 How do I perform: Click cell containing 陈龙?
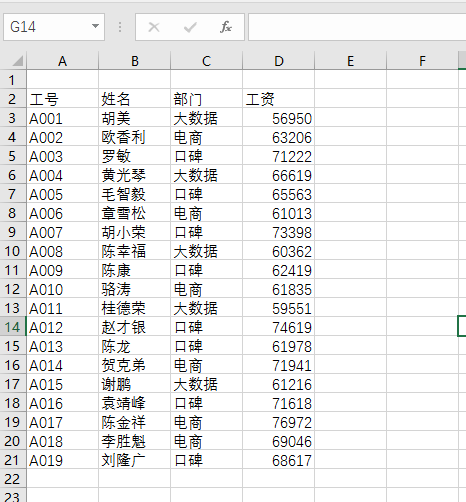[x=135, y=345]
